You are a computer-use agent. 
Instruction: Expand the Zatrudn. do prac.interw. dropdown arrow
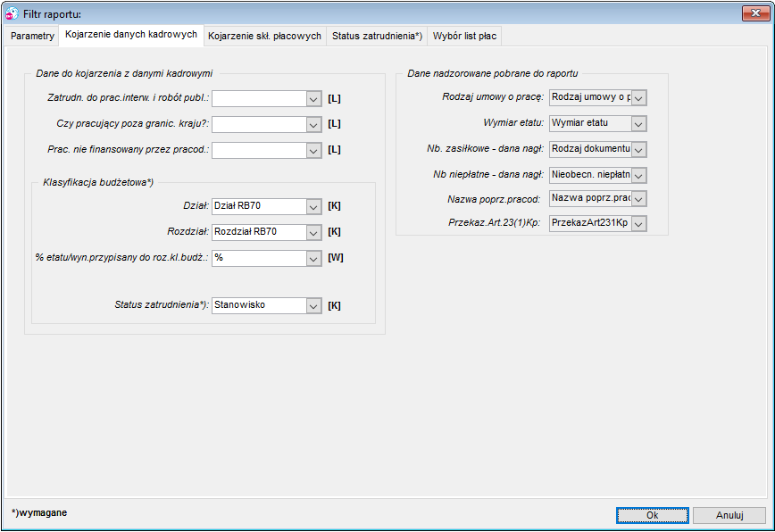pos(313,99)
